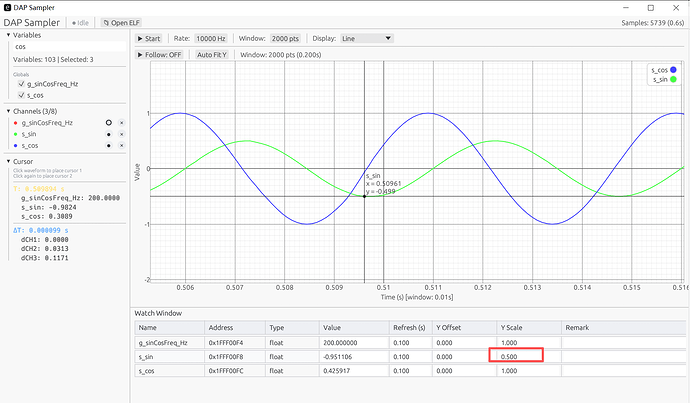Viewport: 690px width, 403px height.
Task: Collapse the Cursor section
Action: (8, 161)
